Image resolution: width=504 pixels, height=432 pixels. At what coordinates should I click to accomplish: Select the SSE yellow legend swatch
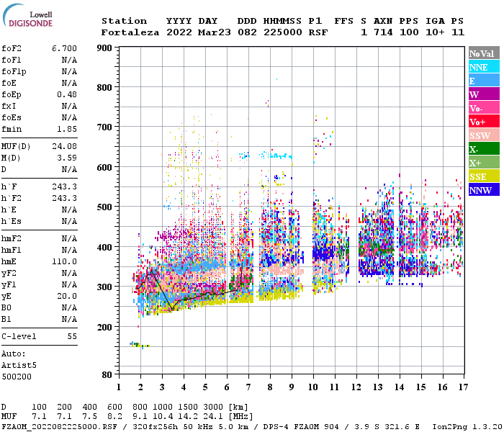pyautogui.click(x=484, y=176)
